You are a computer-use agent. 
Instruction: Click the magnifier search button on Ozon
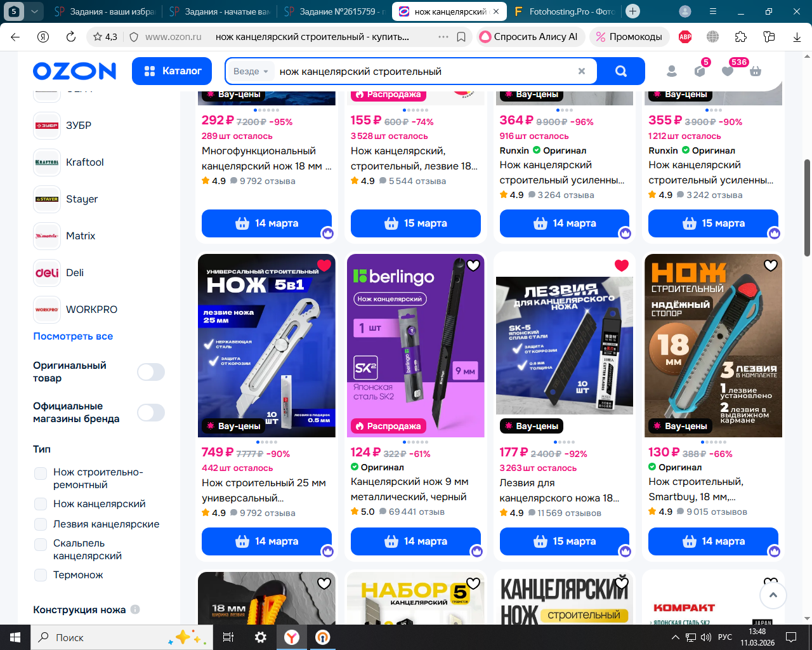click(621, 71)
